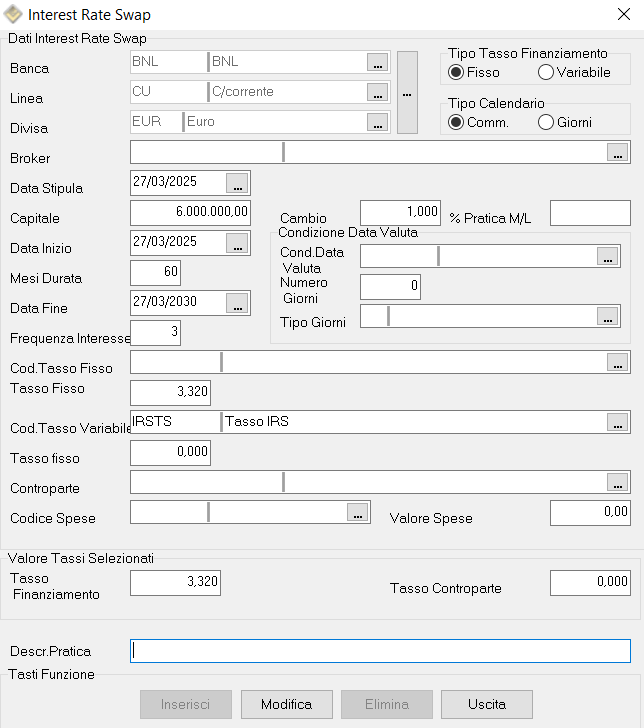
Task: Open the Data Stipula date picker button
Action: pos(237,183)
